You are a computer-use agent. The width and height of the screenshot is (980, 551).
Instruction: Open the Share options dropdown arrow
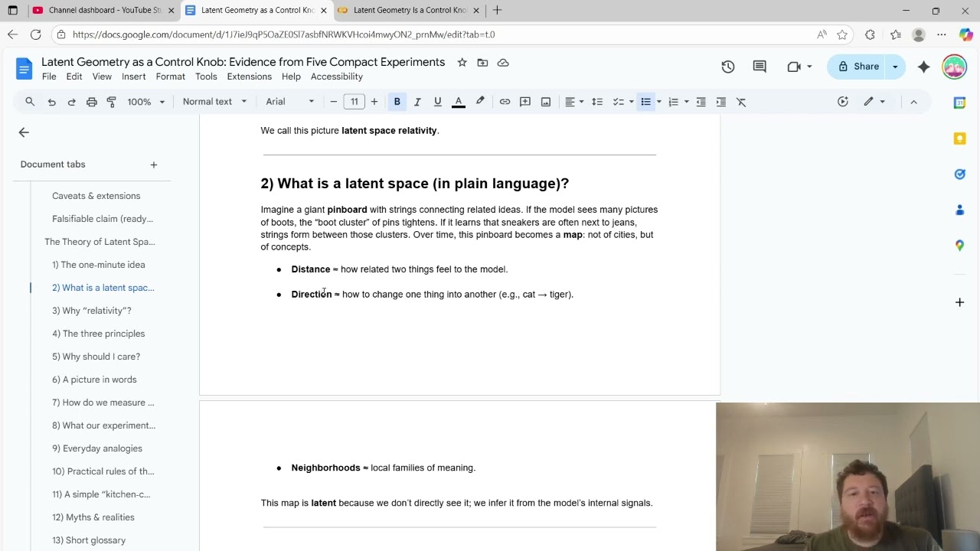coord(896,67)
